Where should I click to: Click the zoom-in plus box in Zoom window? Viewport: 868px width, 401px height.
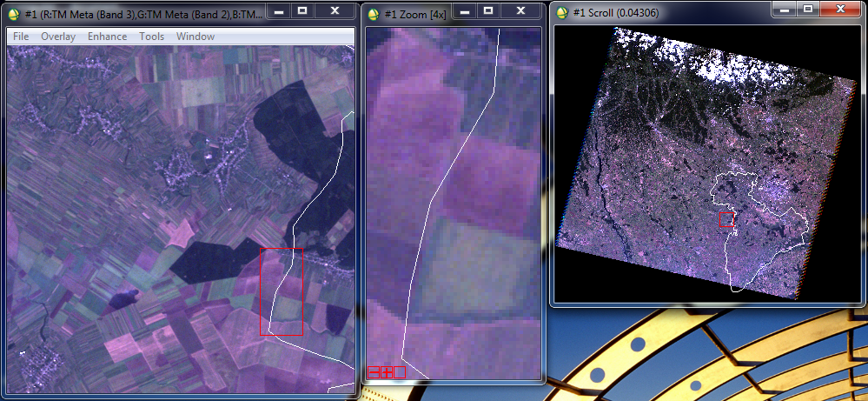tap(387, 372)
